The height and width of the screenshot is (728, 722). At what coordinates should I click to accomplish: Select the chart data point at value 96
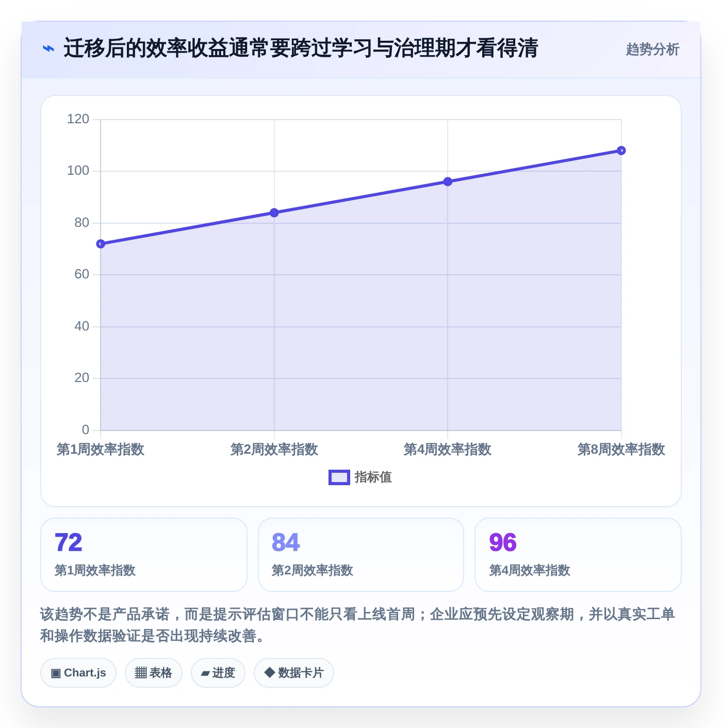point(448,181)
